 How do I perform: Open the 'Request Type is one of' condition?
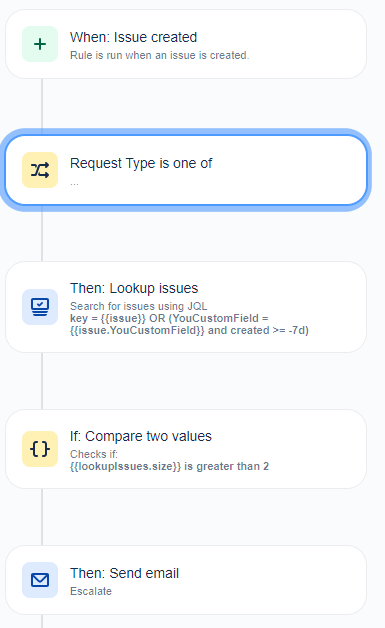pyautogui.click(x=141, y=163)
